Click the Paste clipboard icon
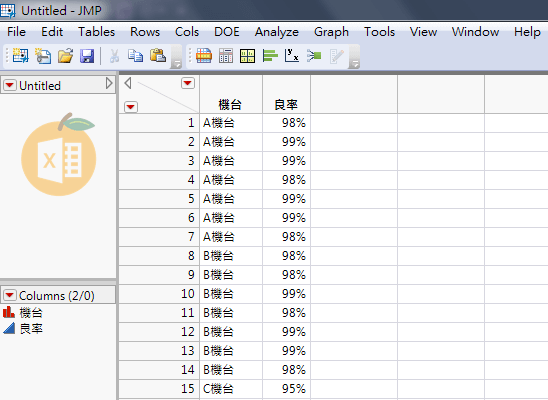 (x=158, y=56)
